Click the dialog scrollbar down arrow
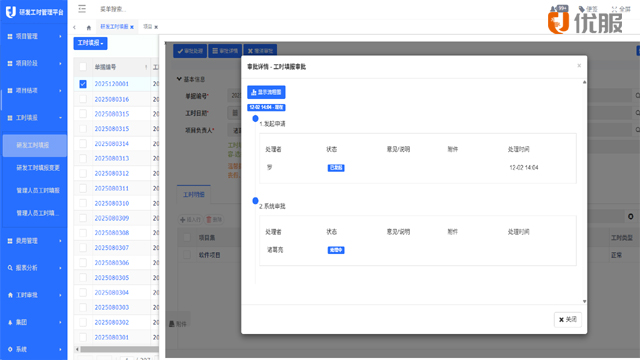Screen dimensions: 640x360 [x=584, y=302]
